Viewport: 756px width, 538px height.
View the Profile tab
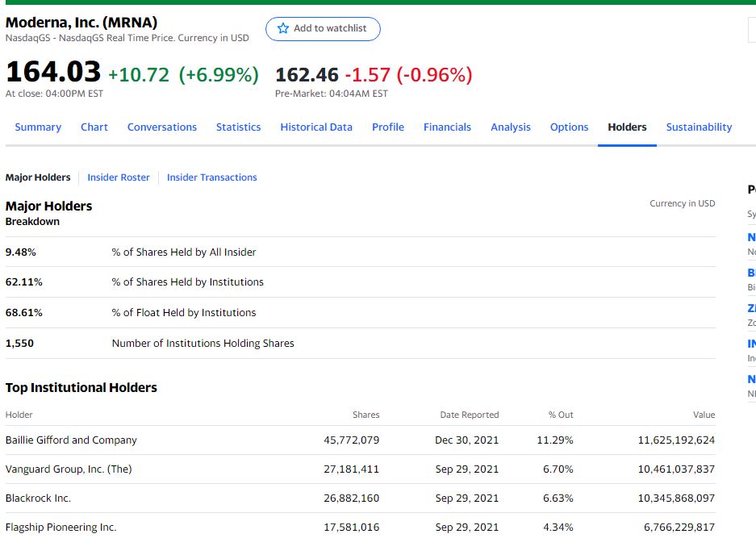(x=388, y=127)
